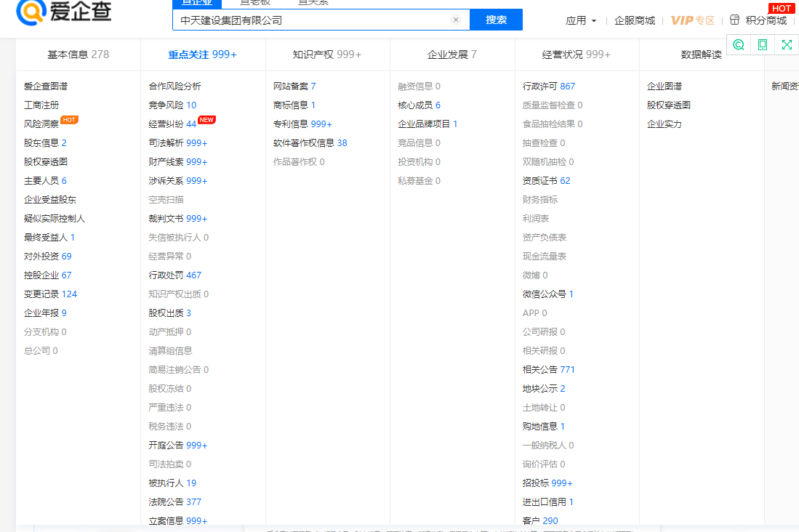
Task: Open 招投标 999+
Action: coord(547,483)
